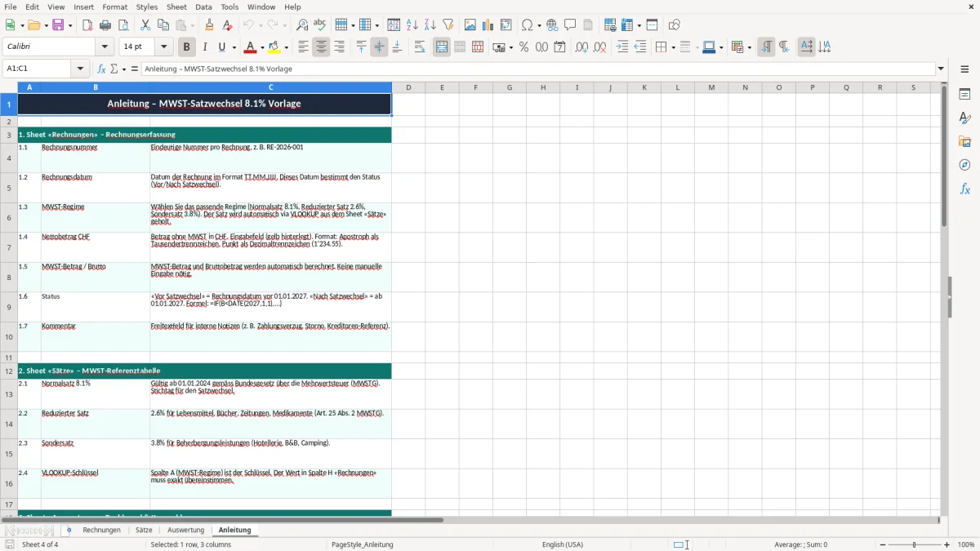This screenshot has height=551, width=980.
Task: Toggle Underline formatting
Action: 221,47
